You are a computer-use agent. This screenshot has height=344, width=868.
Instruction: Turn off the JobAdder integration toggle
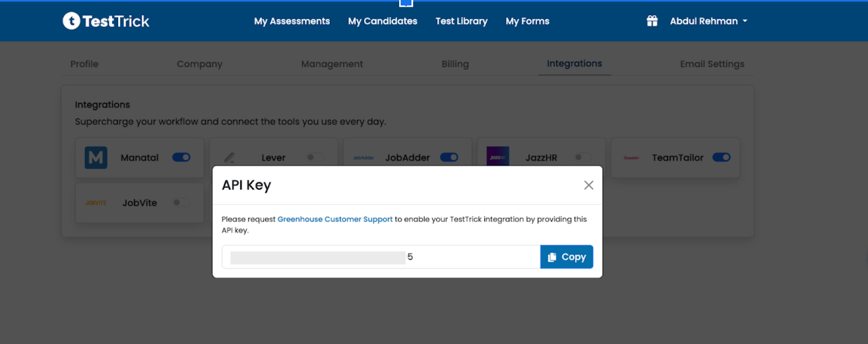449,158
